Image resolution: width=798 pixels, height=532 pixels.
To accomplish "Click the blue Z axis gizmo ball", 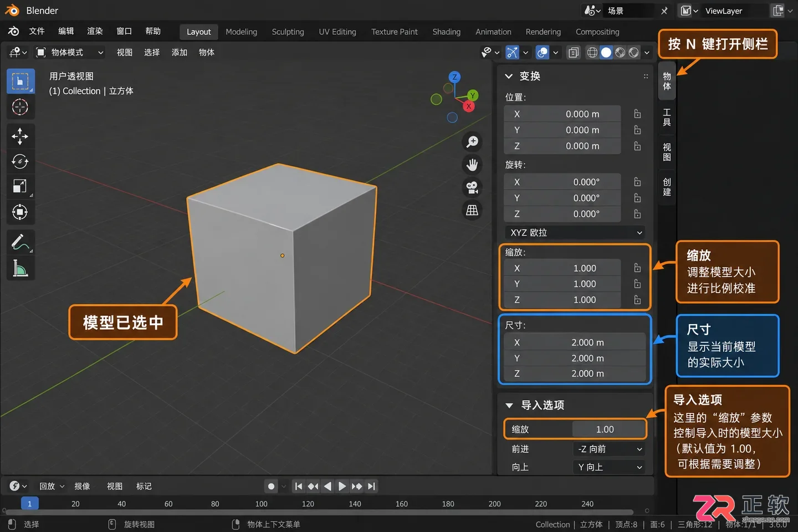I will [x=454, y=77].
